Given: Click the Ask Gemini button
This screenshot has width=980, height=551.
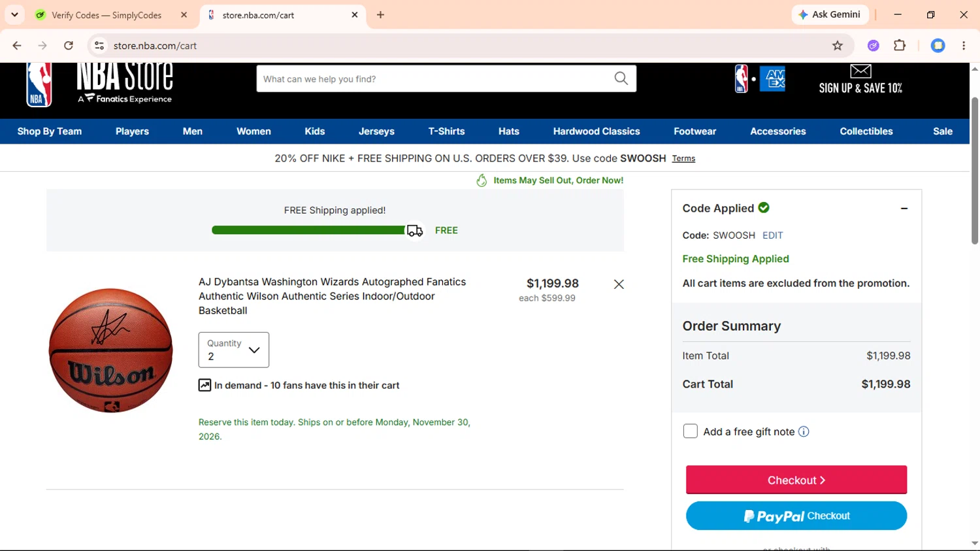Looking at the screenshot, I should tap(830, 14).
